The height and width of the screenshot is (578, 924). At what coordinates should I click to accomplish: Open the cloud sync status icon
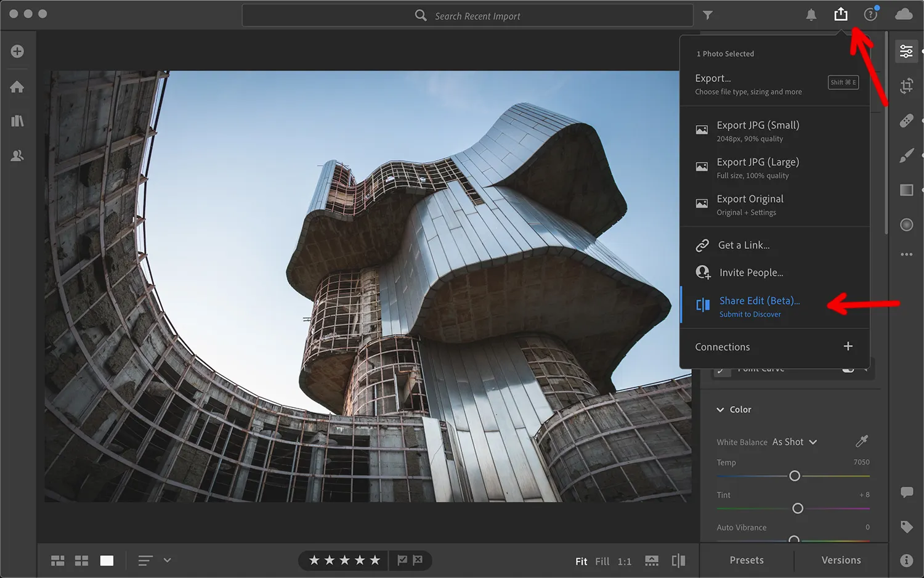click(904, 14)
